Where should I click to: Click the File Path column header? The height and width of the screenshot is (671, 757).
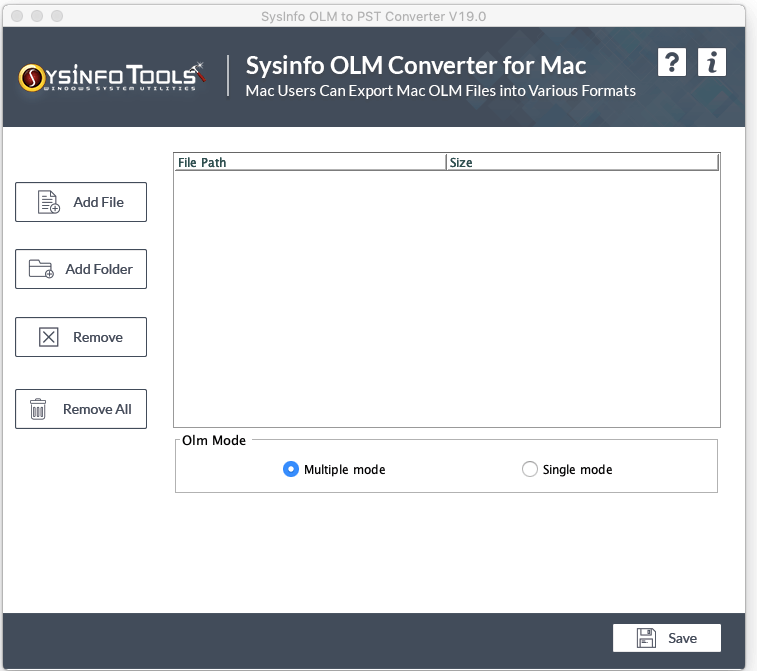pyautogui.click(x=310, y=162)
